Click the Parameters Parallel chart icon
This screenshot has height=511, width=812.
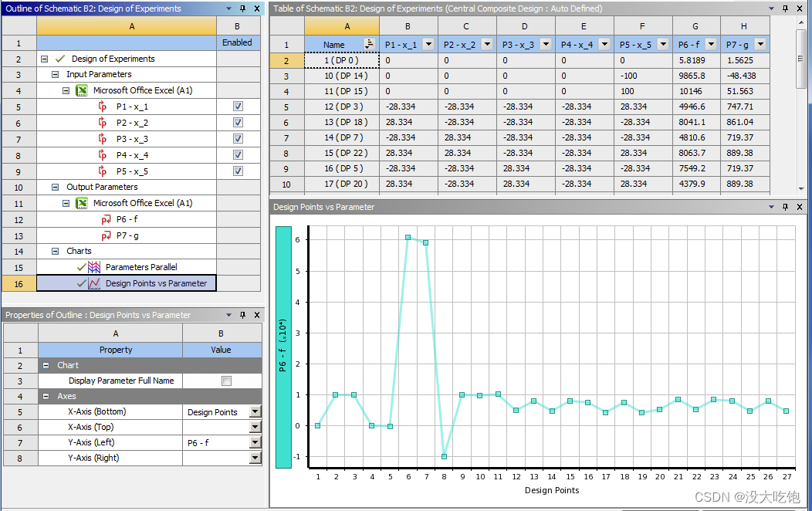pyautogui.click(x=95, y=267)
